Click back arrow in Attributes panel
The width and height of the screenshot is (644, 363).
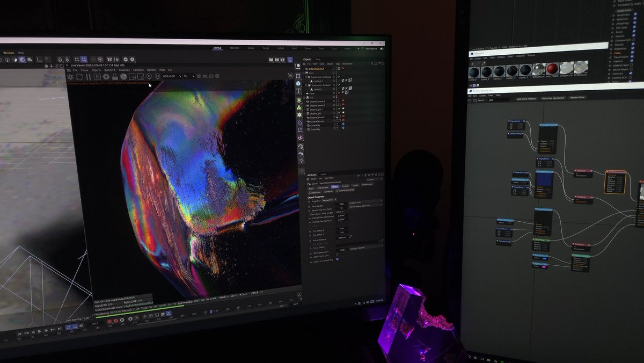358,176
